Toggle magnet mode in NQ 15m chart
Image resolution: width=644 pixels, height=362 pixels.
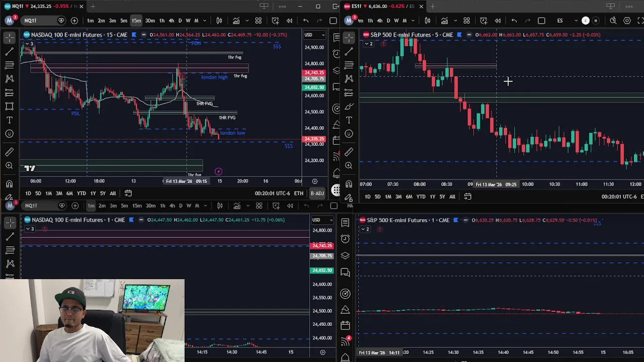click(9, 184)
